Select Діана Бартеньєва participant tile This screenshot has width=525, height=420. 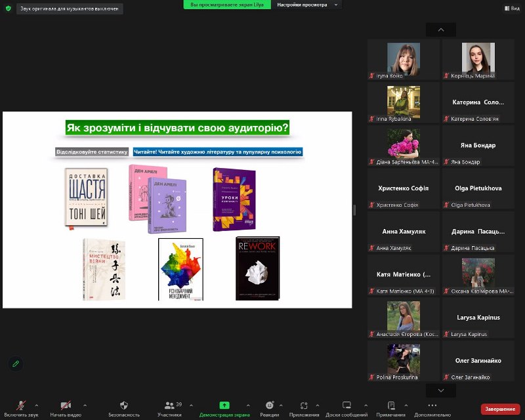coord(404,146)
